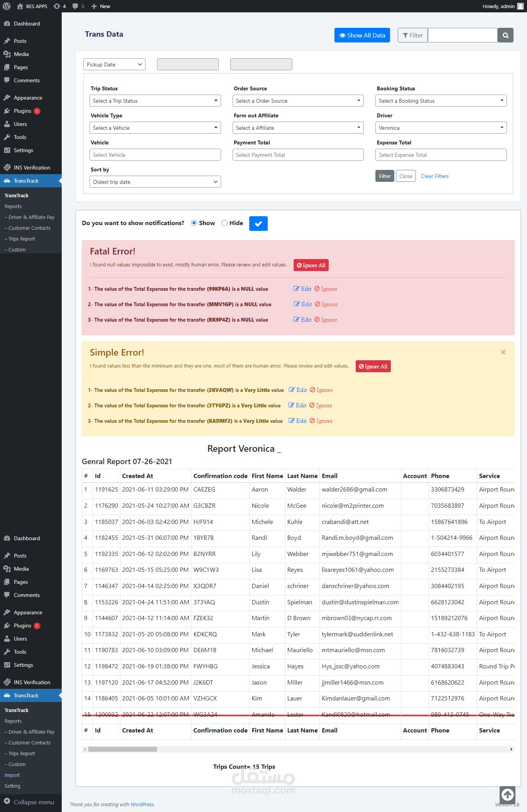The image size is (527, 812).
Task: Click the Show All Data button
Action: point(362,35)
